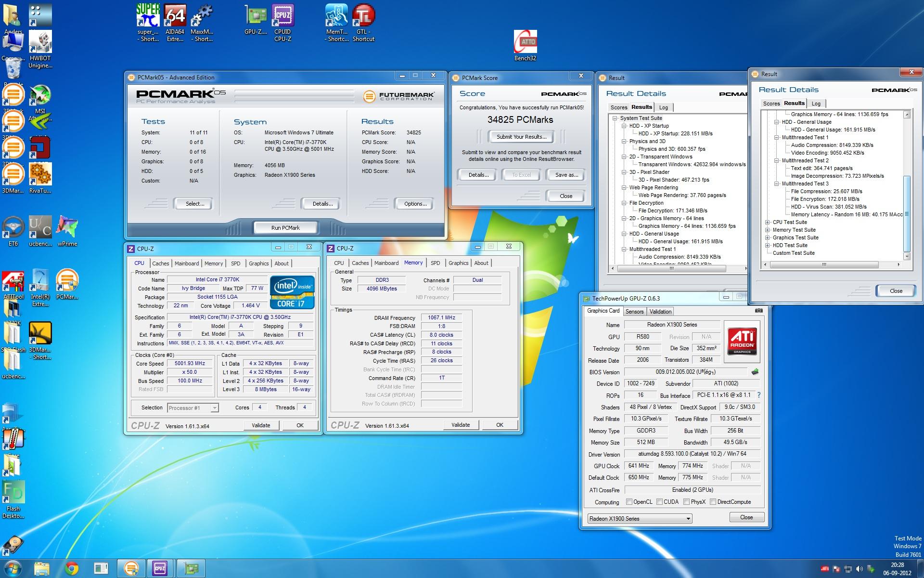Viewport: 924px width, 578px height.
Task: Launch the ucbench desktop icon next to ET6
Action: pos(40,231)
